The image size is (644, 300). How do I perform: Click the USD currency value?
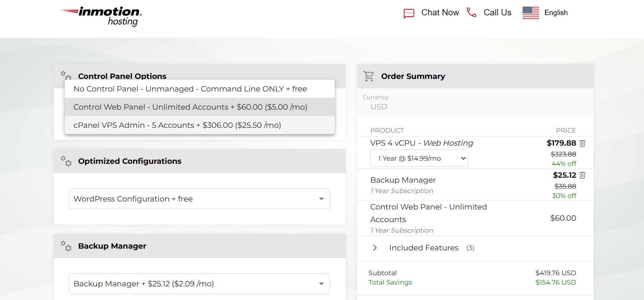(x=379, y=107)
